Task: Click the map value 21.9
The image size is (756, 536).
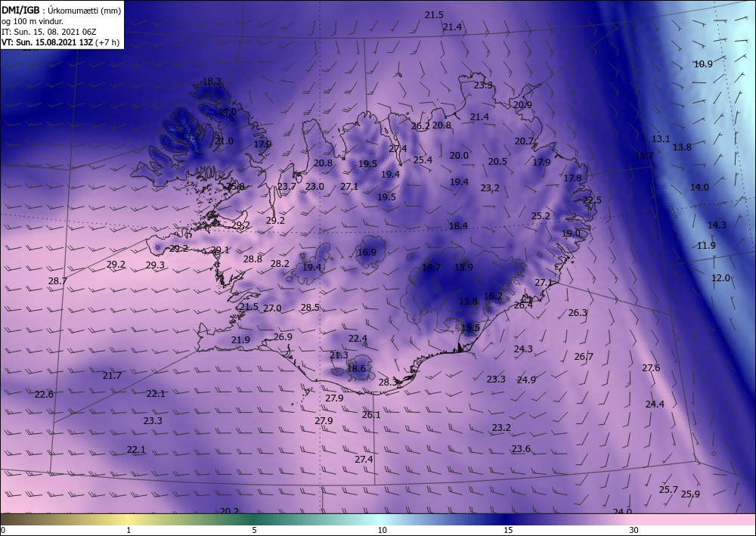Action: [x=240, y=340]
